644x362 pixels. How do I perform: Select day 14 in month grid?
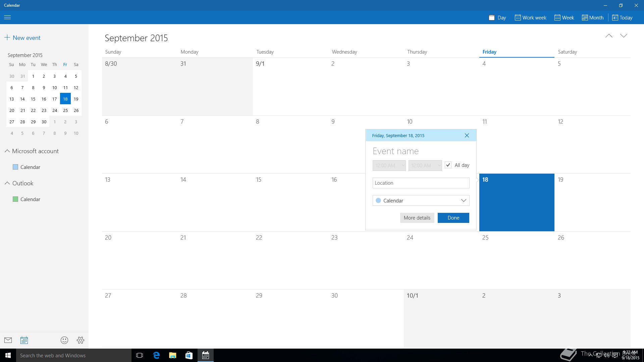click(215, 202)
